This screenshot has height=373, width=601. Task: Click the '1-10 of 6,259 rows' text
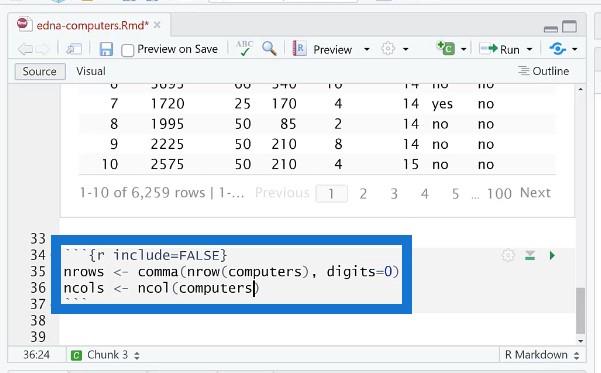pos(142,192)
